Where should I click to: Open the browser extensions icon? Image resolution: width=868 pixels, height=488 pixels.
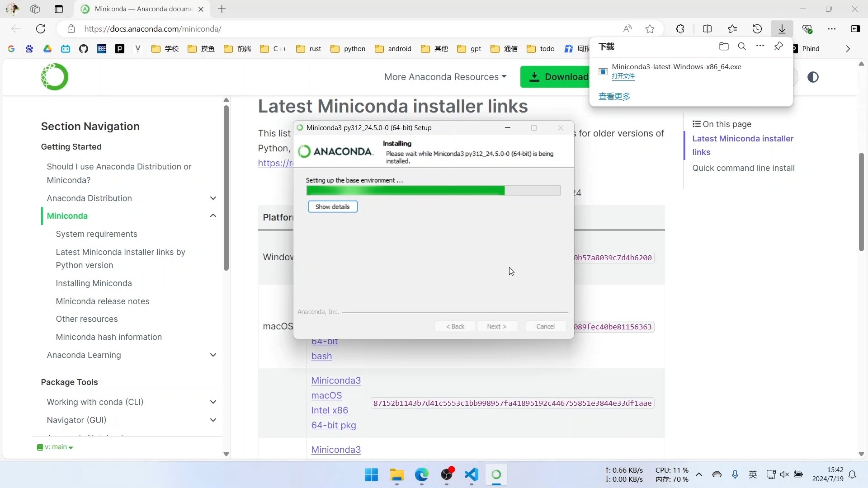pos(680,29)
